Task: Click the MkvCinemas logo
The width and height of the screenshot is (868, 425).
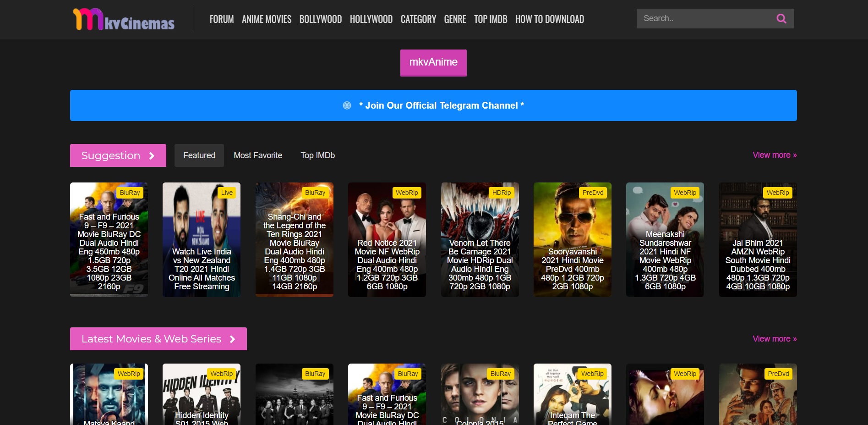Action: click(124, 19)
